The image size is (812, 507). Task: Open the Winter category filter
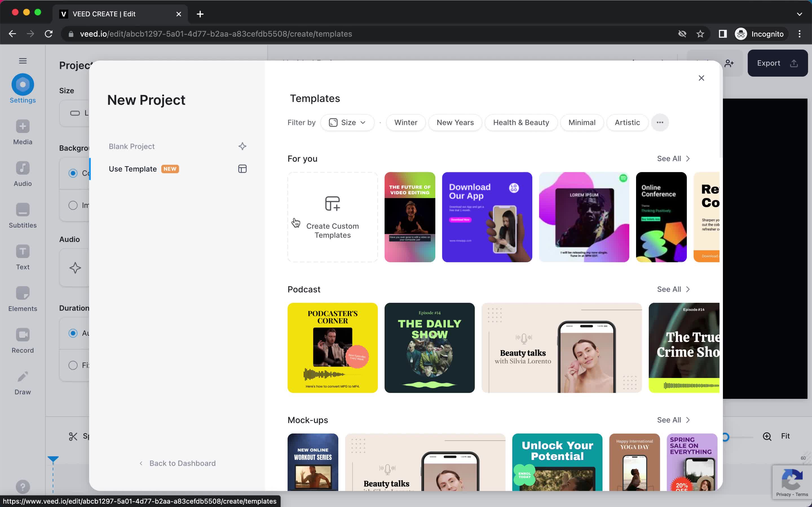(x=405, y=122)
